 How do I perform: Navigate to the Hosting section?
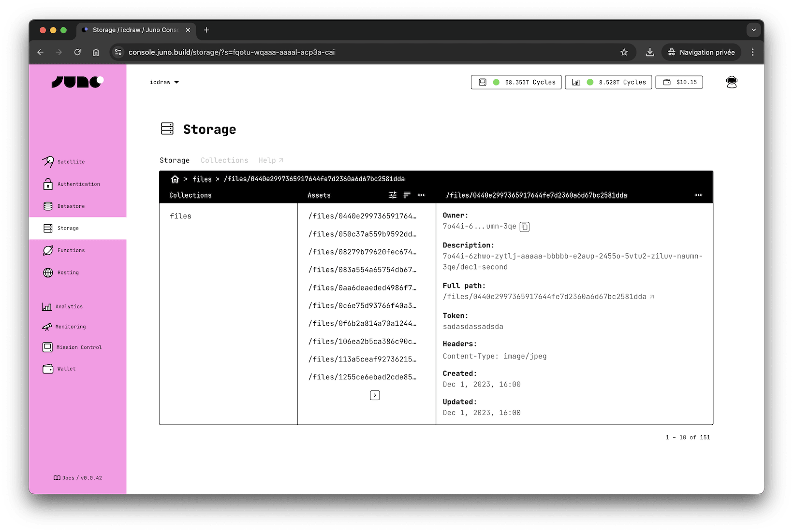[67, 273]
